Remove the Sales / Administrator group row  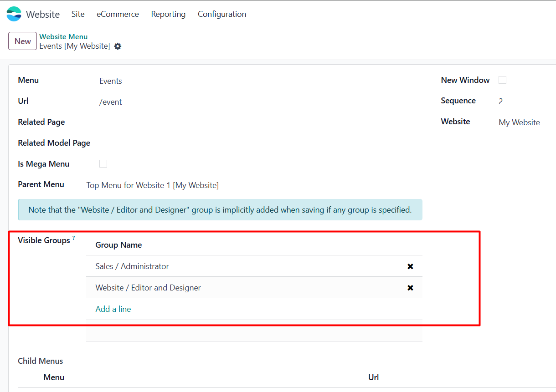(410, 266)
